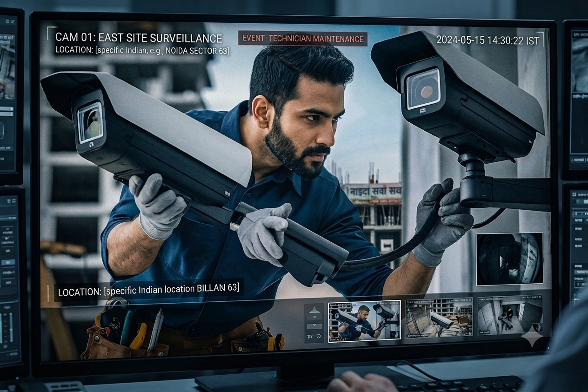The height and width of the screenshot is (392, 588).
Task: Click the EVENT: TECHNICIAN MAINTENANCE label
Action: click(303, 39)
